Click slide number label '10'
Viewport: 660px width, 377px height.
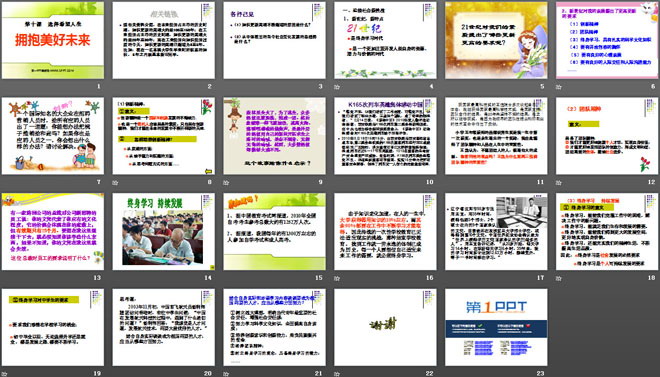click(x=429, y=182)
